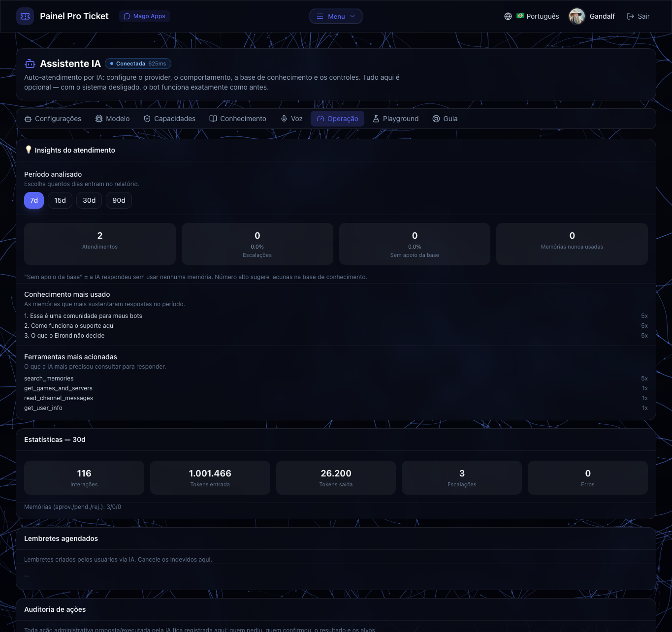Screen dimensions: 672x632
Task: Click the globe language icon
Action: [x=508, y=16]
